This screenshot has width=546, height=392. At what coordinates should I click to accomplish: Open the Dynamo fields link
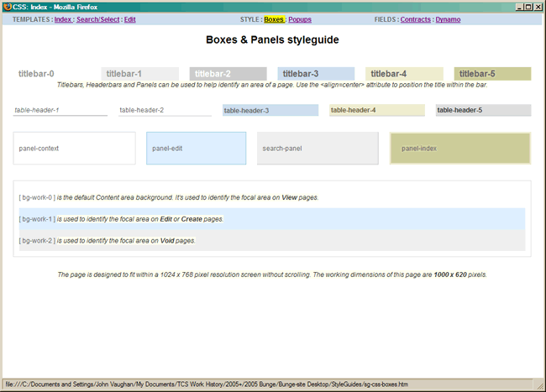pos(448,19)
